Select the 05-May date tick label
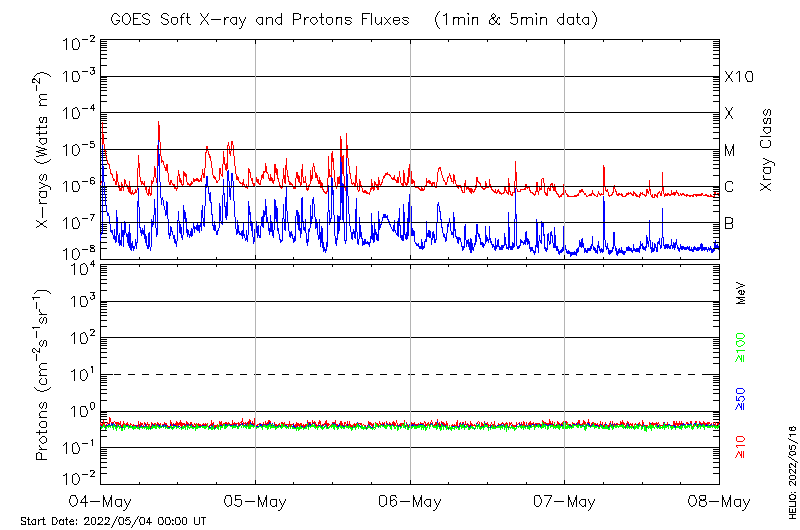This screenshot has height=530, width=800. tap(255, 500)
